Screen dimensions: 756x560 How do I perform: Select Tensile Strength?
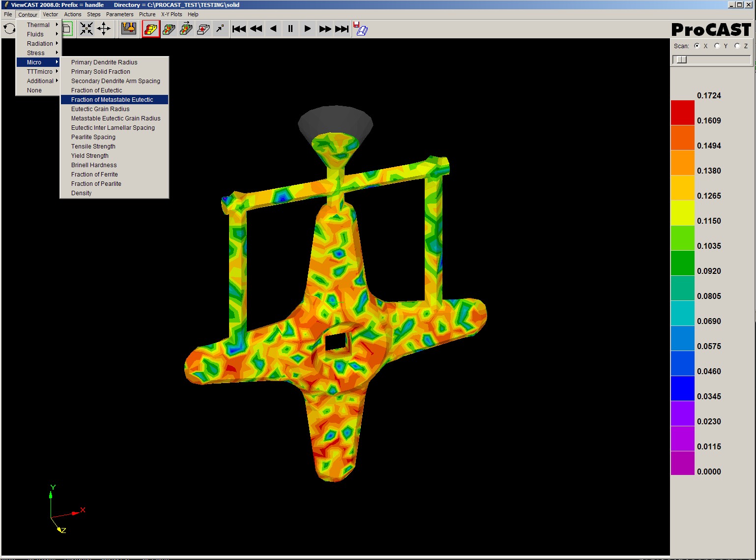click(x=115, y=147)
